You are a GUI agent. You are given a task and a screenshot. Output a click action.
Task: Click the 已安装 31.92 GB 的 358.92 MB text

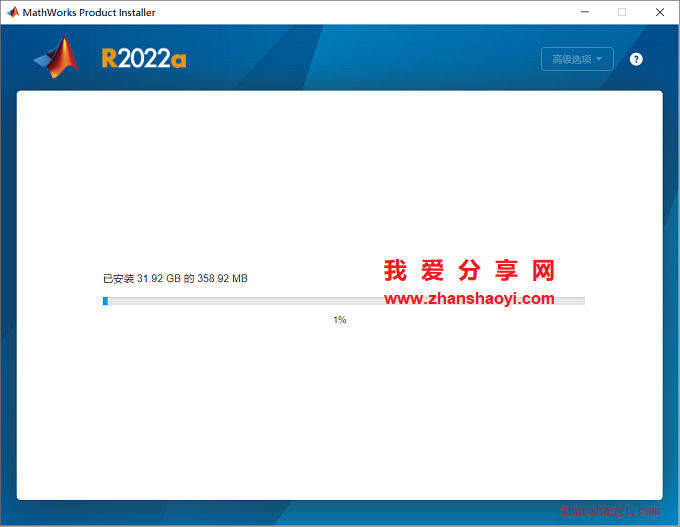point(175,278)
